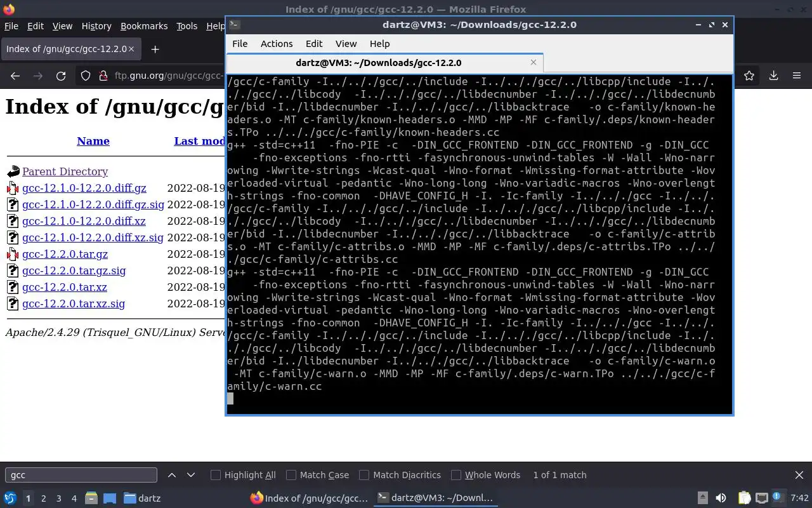Click the Firefox reload page icon
The width and height of the screenshot is (812, 508).
(x=61, y=76)
